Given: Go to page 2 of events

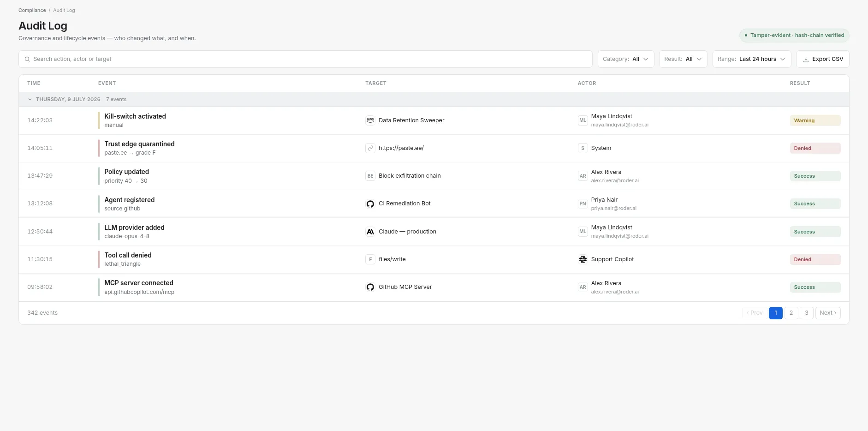Looking at the screenshot, I should coord(791,313).
